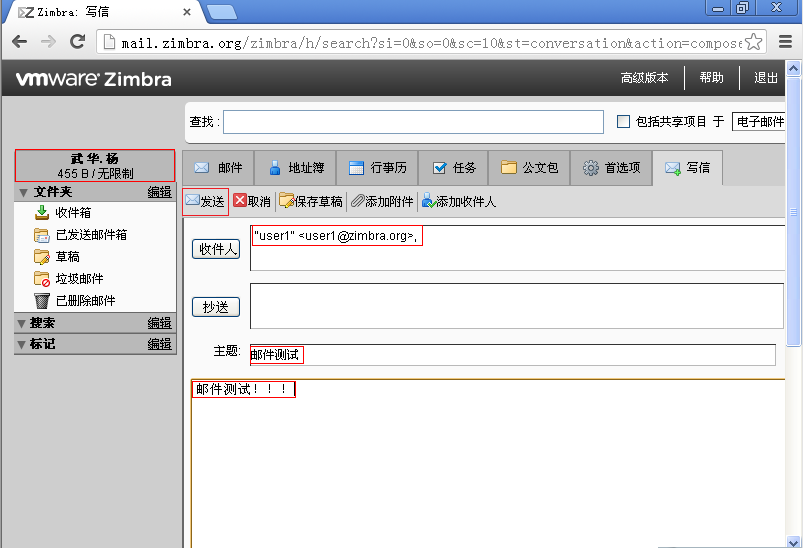Open the 高级版本 advanced version link
Screen dimensions: 804x548
pos(645,78)
